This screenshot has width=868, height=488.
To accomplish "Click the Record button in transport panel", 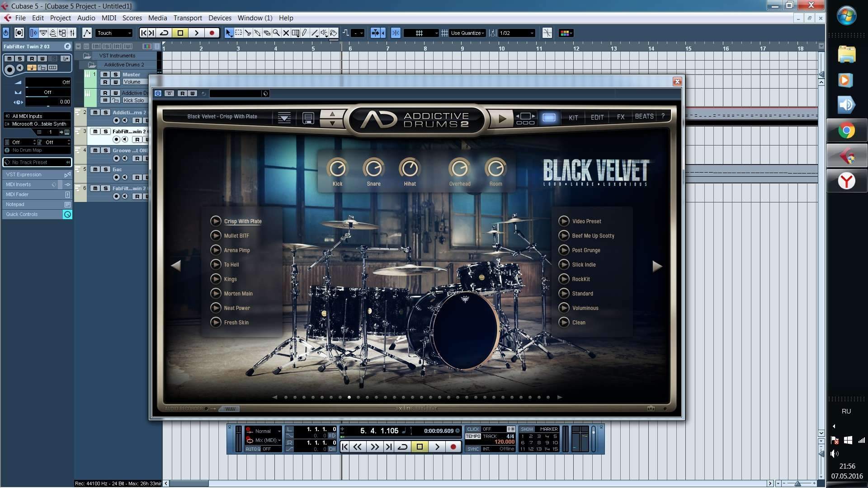I will pos(453,447).
